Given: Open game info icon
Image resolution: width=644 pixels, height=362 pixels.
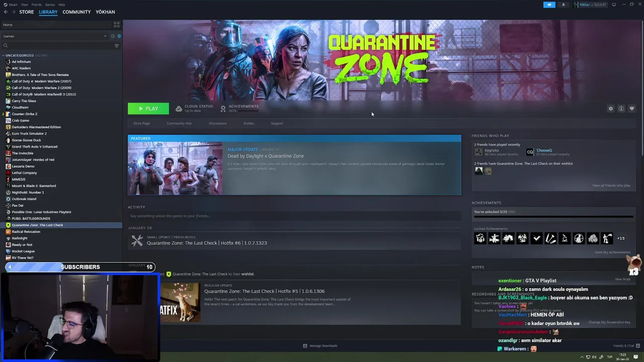Looking at the screenshot, I should tap(621, 109).
